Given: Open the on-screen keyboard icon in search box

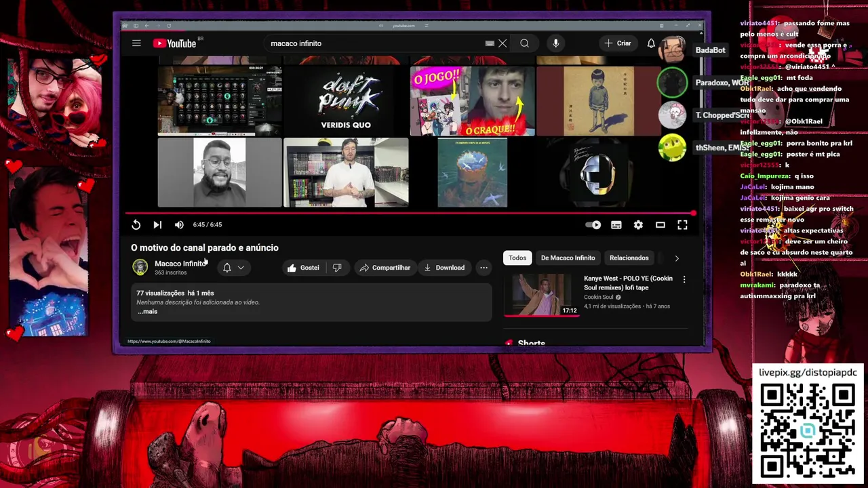Looking at the screenshot, I should pyautogui.click(x=490, y=43).
